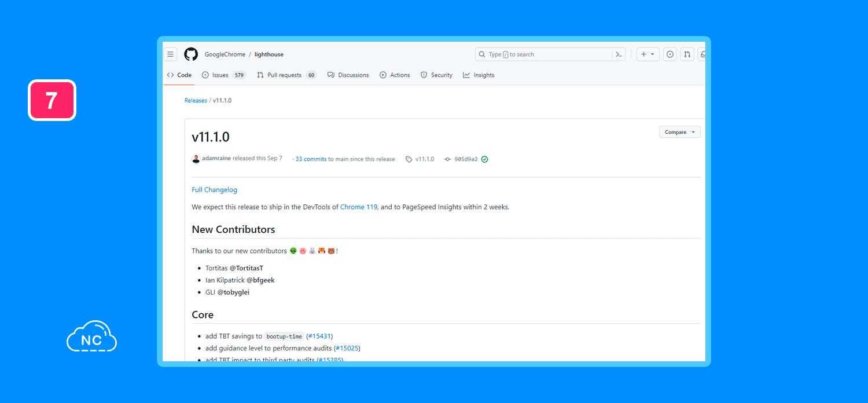The width and height of the screenshot is (868, 403).
Task: Open the pull requests icon in header
Action: [687, 54]
